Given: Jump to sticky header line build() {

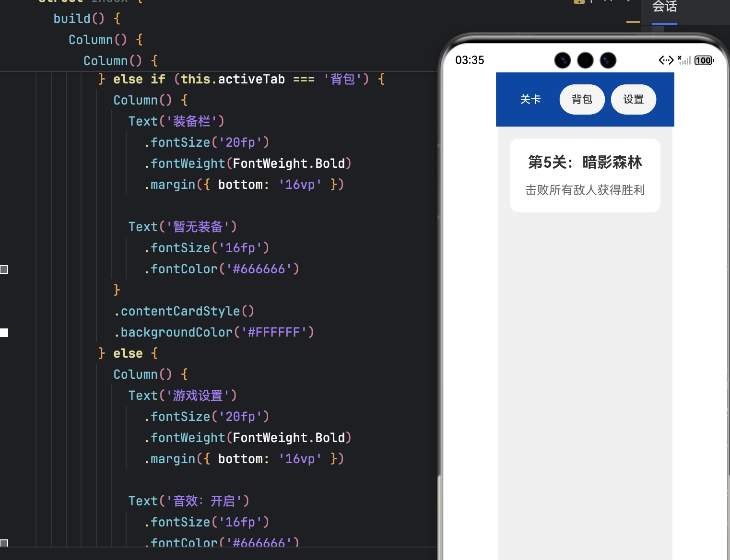Looking at the screenshot, I should point(87,19).
